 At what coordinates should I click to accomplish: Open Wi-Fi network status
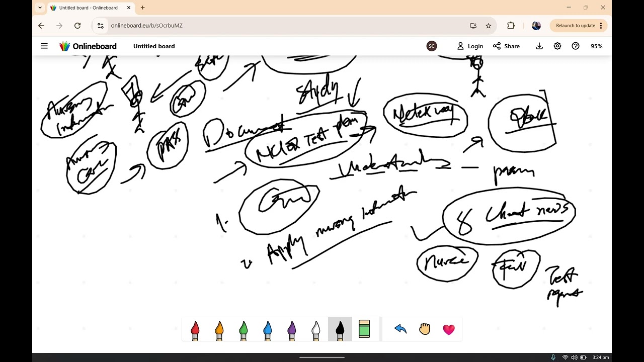tap(565, 357)
